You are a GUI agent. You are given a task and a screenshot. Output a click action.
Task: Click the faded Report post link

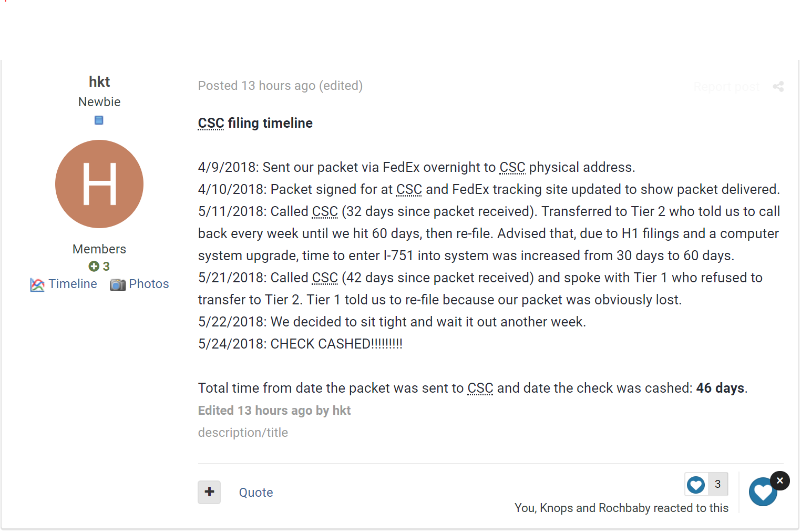(x=726, y=87)
